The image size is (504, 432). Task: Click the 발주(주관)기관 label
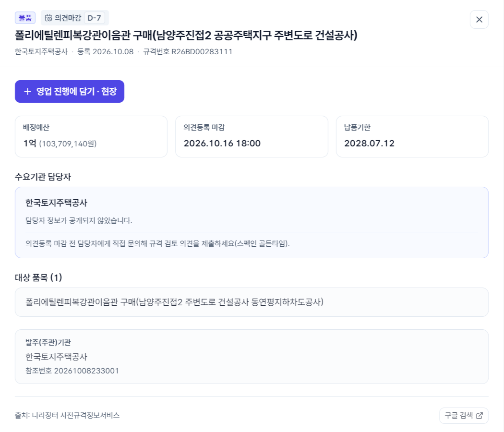[48, 343]
